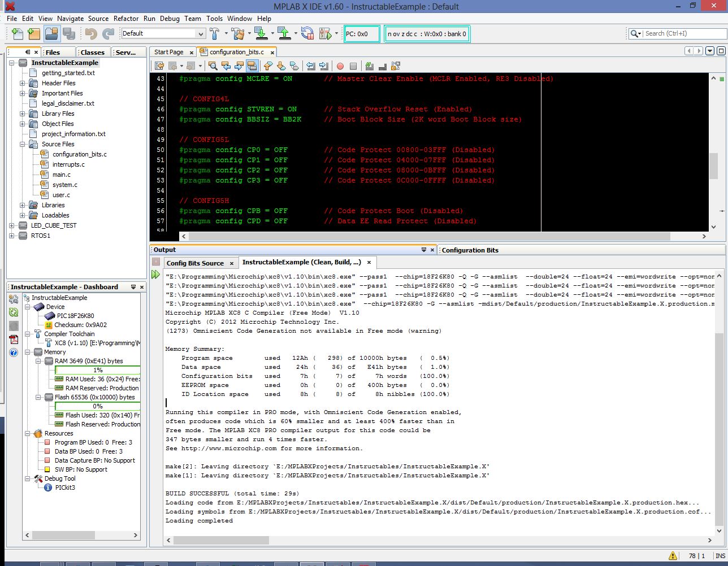
Task: Close the InstructableExample build output tab
Action: coord(369,263)
